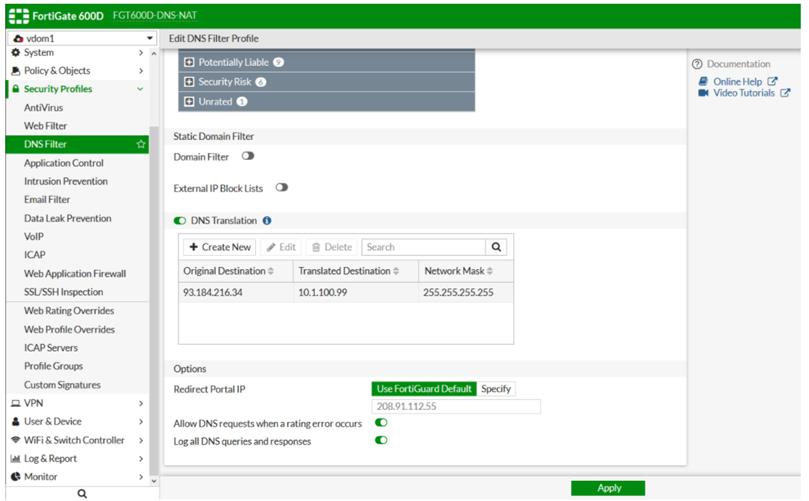Click the Edit button
809x501 pixels.
281,247
